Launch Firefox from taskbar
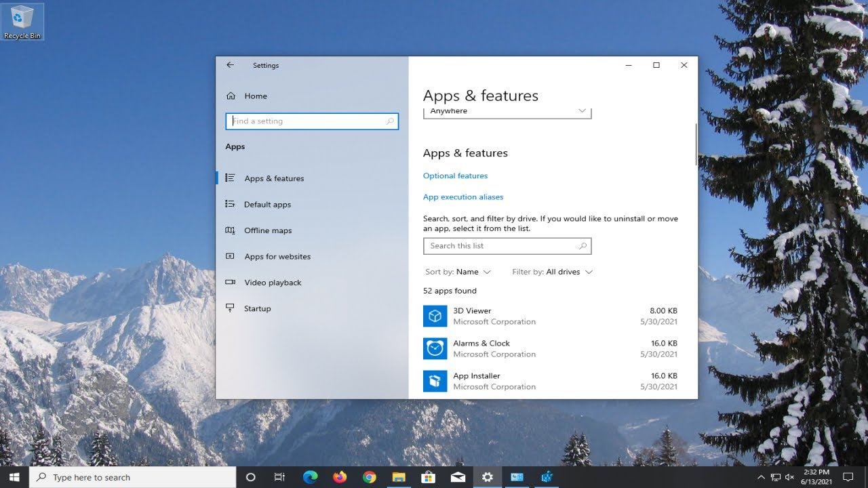Image resolution: width=868 pixels, height=488 pixels. pos(340,477)
